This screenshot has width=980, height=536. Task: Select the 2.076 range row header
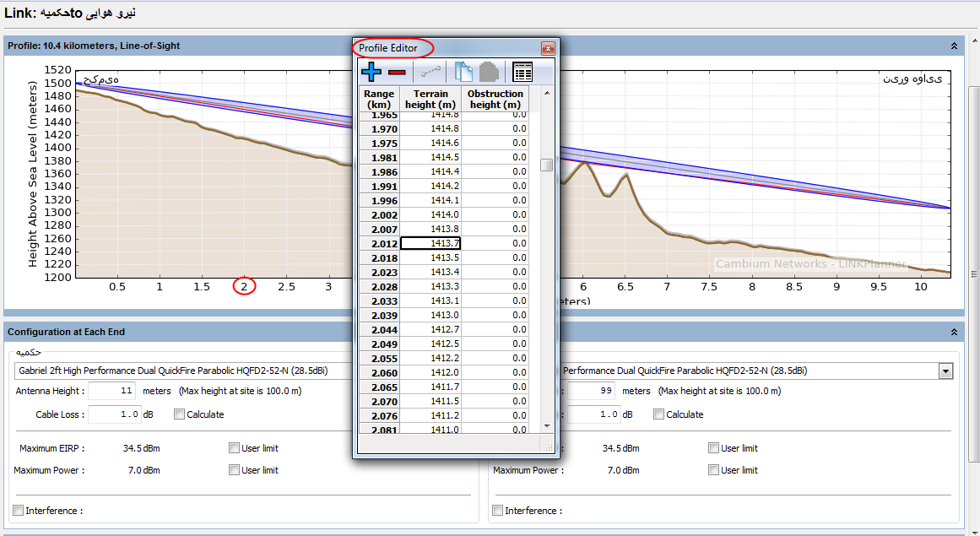pos(379,416)
